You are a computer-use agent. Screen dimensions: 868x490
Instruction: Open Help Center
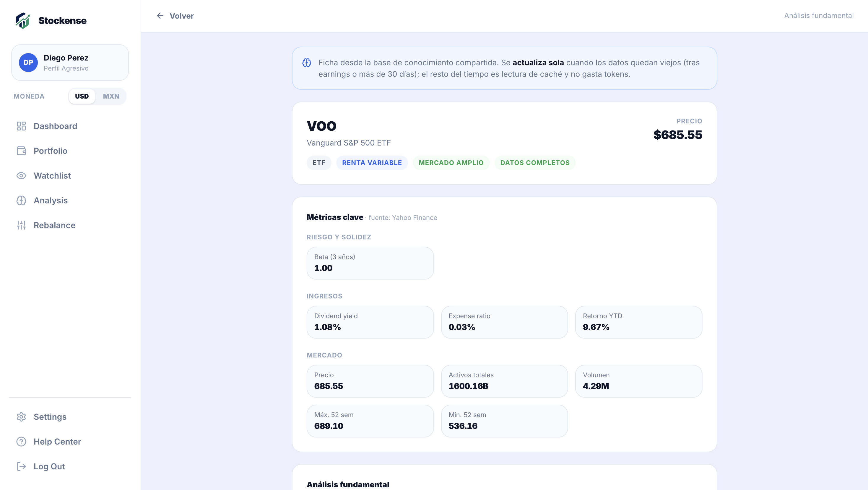tap(70, 442)
